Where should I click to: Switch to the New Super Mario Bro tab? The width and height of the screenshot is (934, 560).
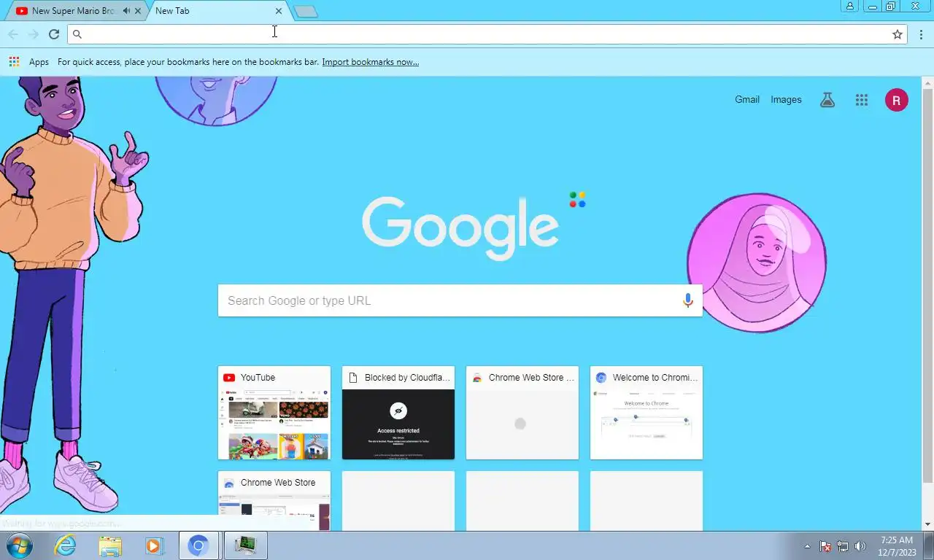tap(73, 11)
